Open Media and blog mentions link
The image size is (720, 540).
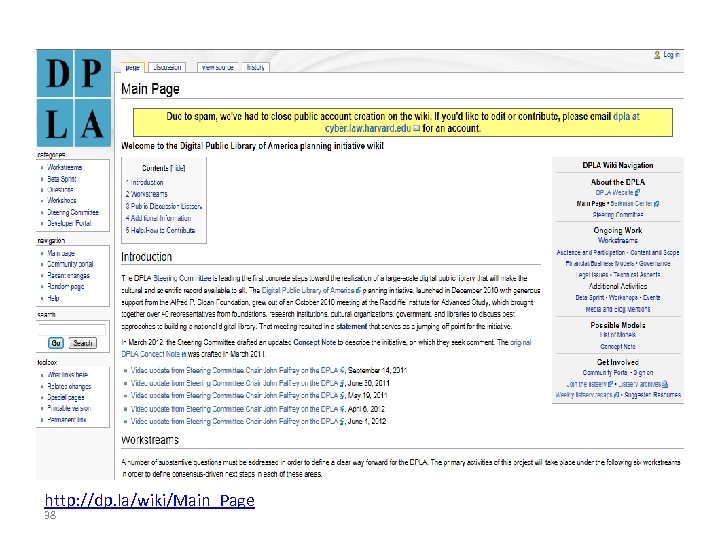tap(618, 309)
